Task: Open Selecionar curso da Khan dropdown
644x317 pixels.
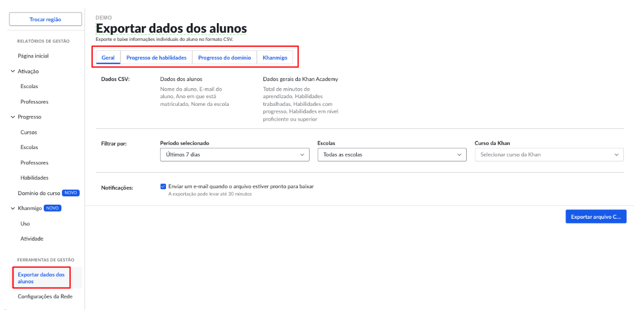Action: click(x=549, y=154)
